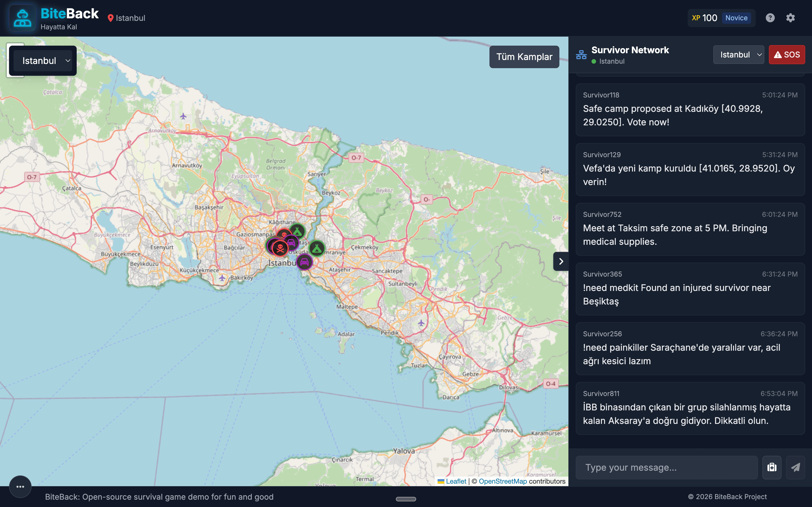This screenshot has width=812, height=507.
Task: Click the green tent marker near Kağıthane
Action: (297, 231)
